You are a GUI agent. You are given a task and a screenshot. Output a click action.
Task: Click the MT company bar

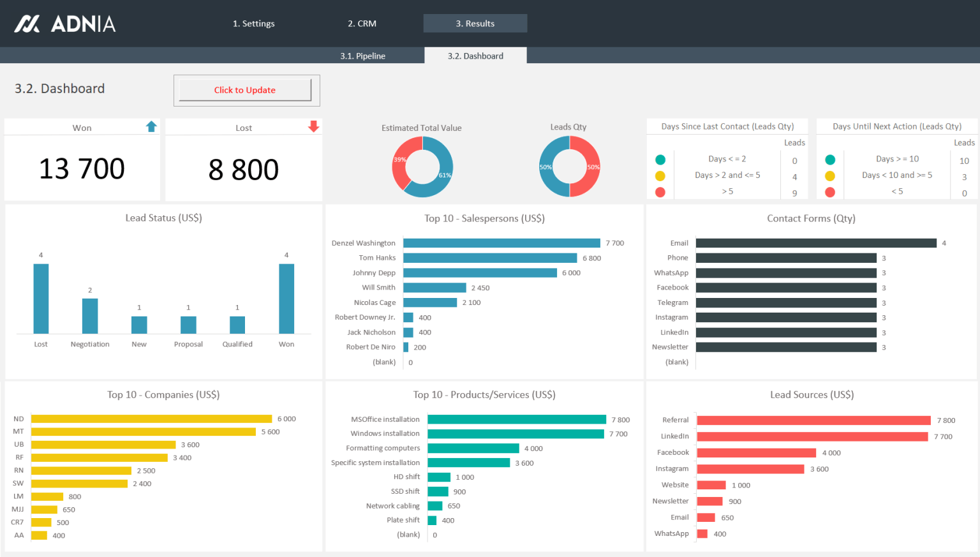tap(144, 432)
